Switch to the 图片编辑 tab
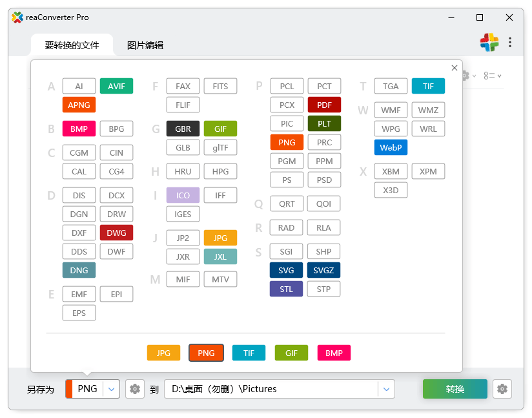532x418 pixels. click(x=145, y=45)
